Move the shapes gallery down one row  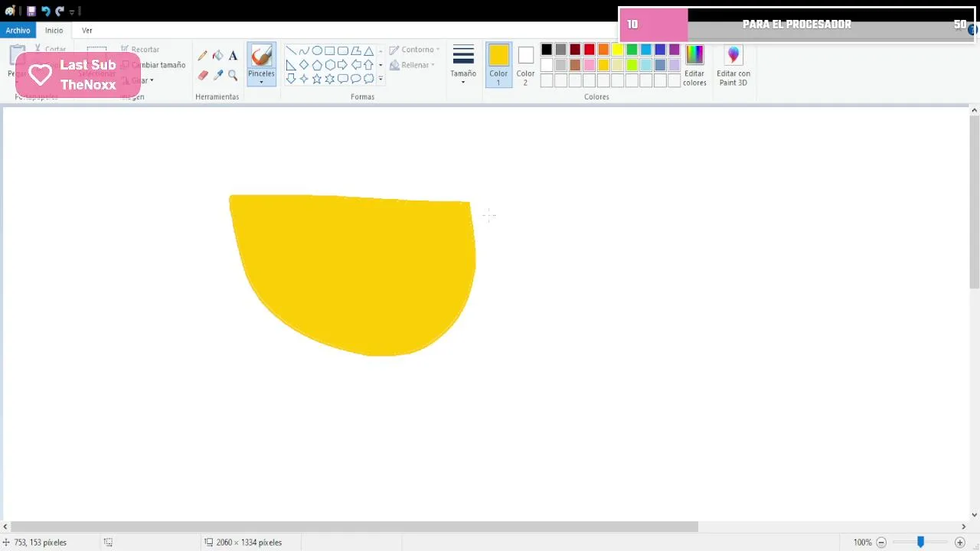[381, 65]
